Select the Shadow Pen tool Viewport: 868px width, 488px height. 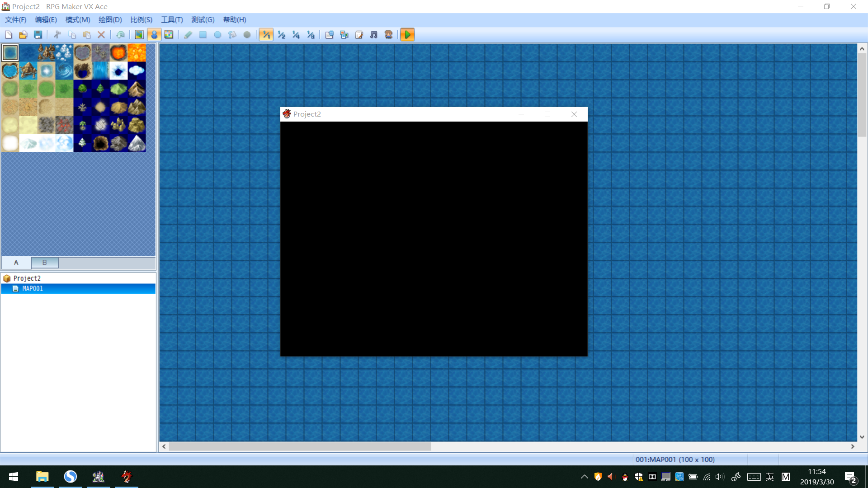pyautogui.click(x=247, y=35)
